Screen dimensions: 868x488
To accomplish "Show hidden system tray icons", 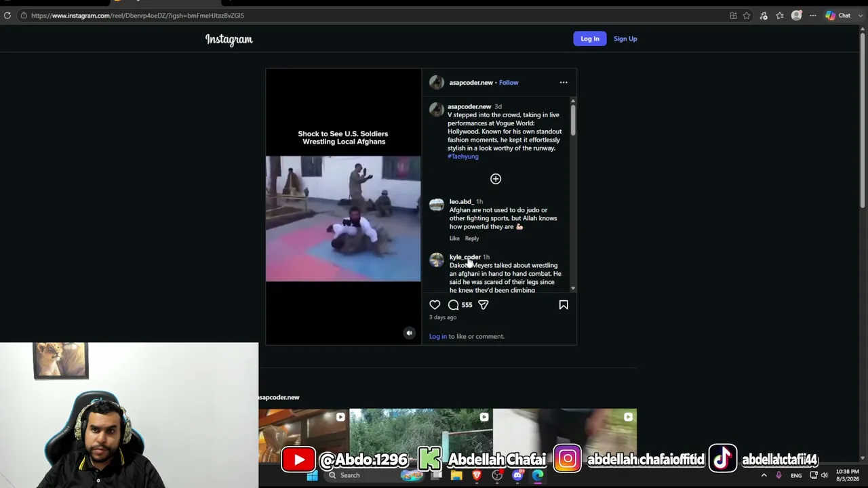I will click(764, 475).
